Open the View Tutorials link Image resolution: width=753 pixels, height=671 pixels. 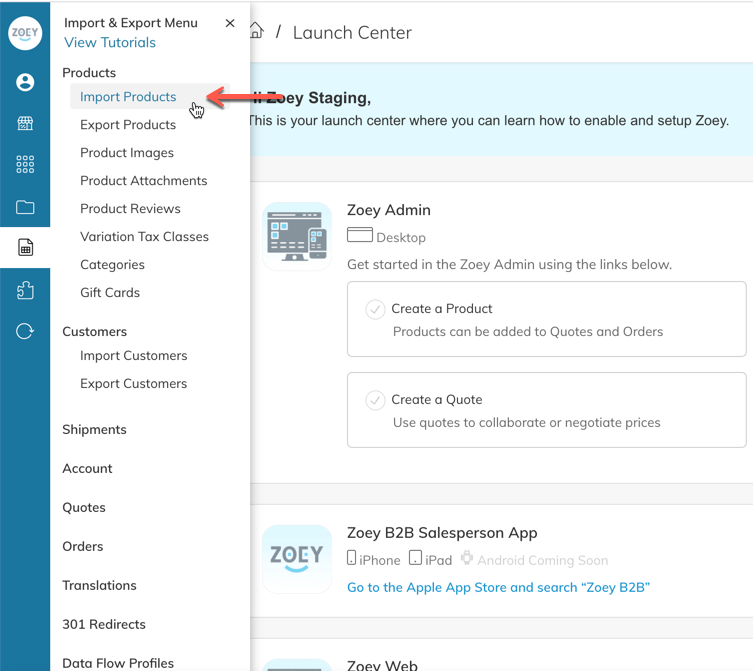(110, 42)
